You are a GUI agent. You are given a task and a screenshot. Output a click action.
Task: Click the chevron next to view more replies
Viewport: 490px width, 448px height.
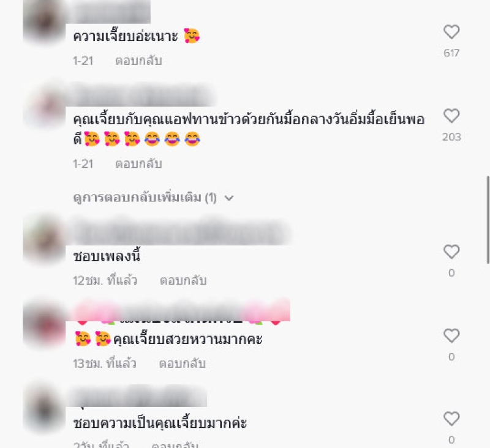tap(229, 198)
